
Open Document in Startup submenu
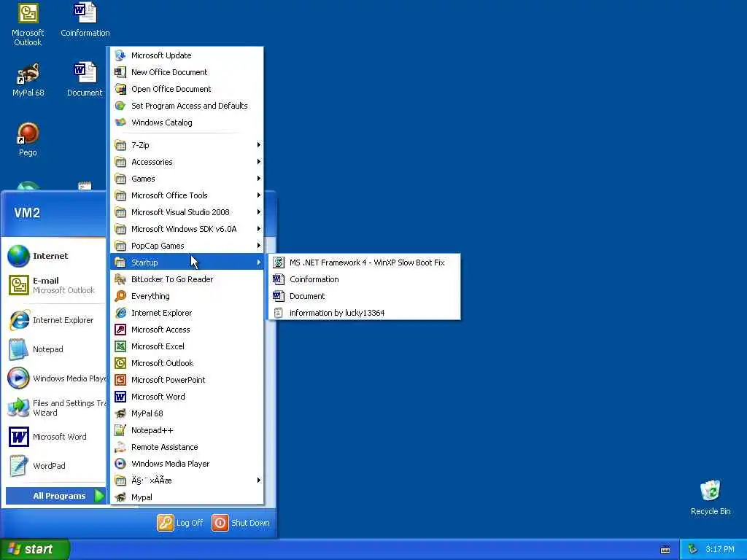tap(365, 296)
